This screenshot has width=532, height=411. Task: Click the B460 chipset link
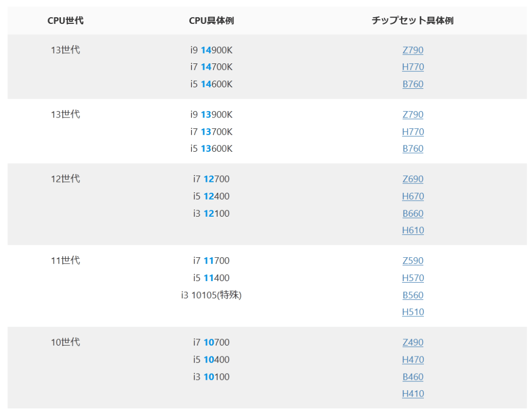(x=413, y=377)
